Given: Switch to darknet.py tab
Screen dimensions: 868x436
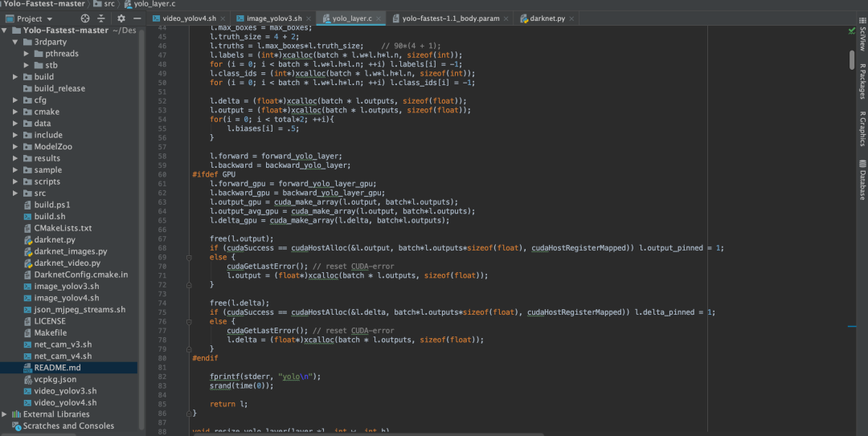Looking at the screenshot, I should pyautogui.click(x=547, y=18).
